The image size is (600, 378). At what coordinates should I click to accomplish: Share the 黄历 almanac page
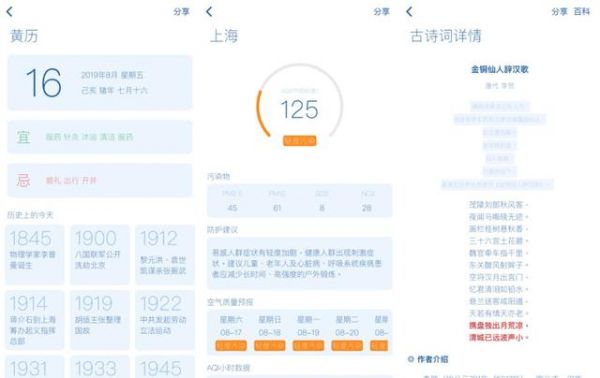coord(181,12)
